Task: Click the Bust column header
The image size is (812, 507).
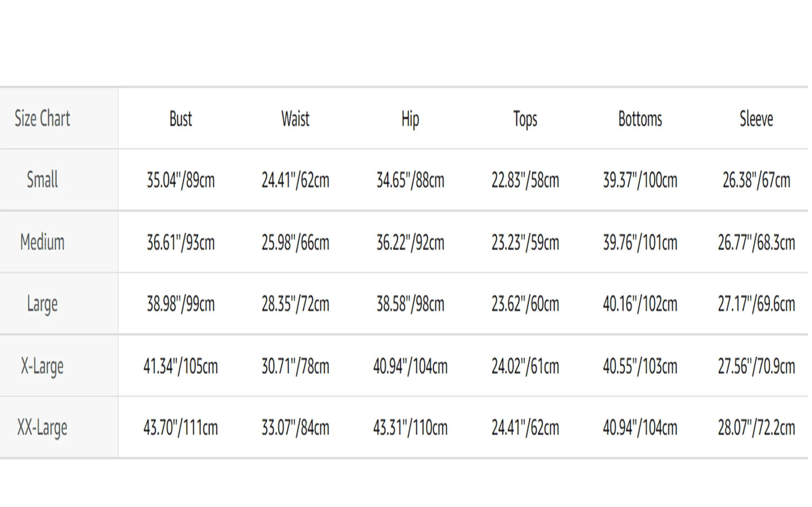Action: tap(180, 119)
